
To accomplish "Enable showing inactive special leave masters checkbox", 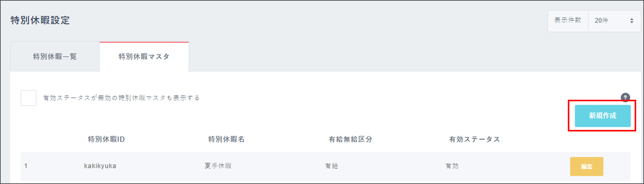I will pyautogui.click(x=29, y=98).
